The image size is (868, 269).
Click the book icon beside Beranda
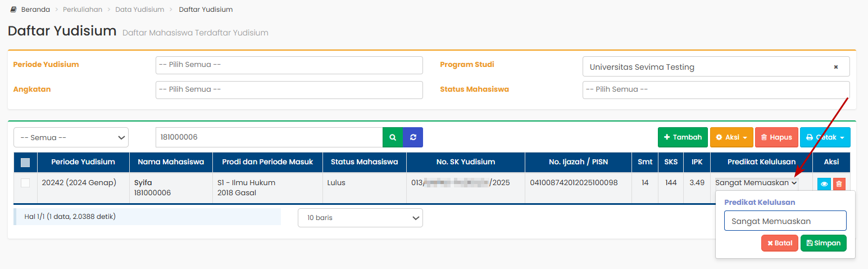[x=13, y=10]
